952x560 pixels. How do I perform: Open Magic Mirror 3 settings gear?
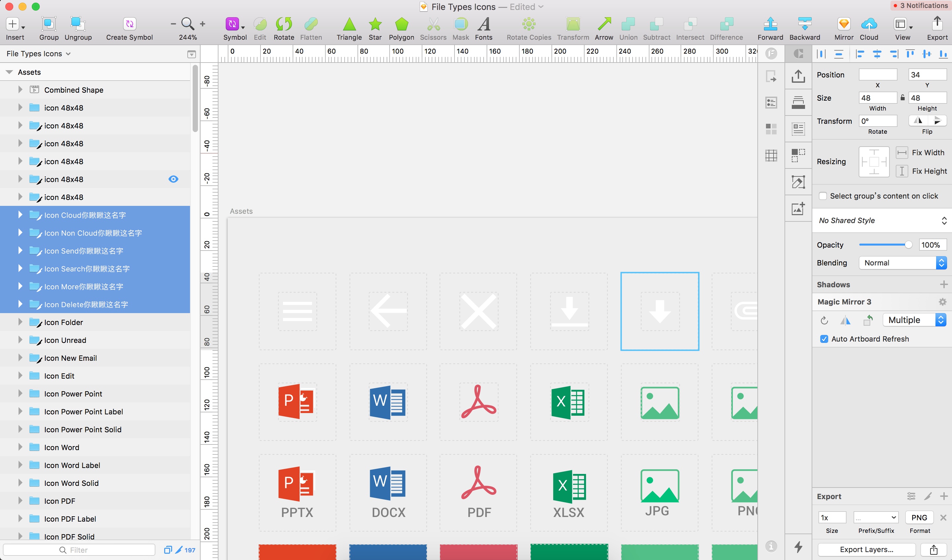[942, 302]
